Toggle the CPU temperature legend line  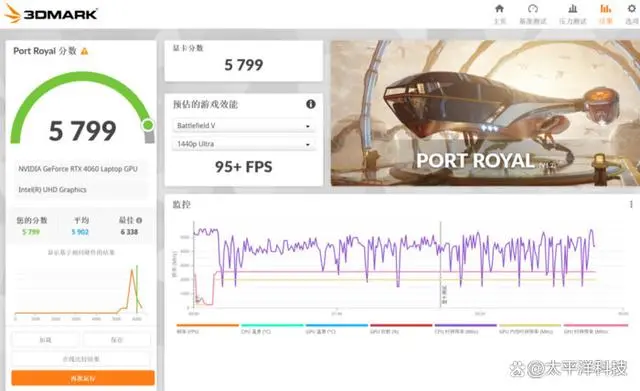coord(272,329)
